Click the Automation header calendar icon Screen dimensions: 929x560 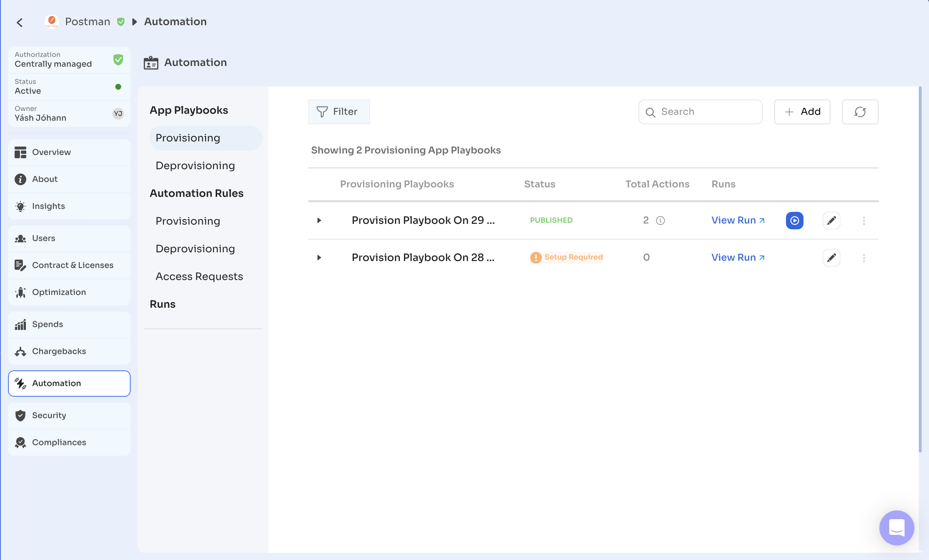(151, 62)
